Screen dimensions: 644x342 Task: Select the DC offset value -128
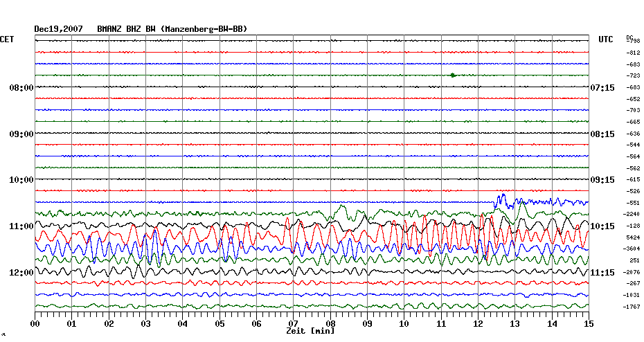coord(633,226)
